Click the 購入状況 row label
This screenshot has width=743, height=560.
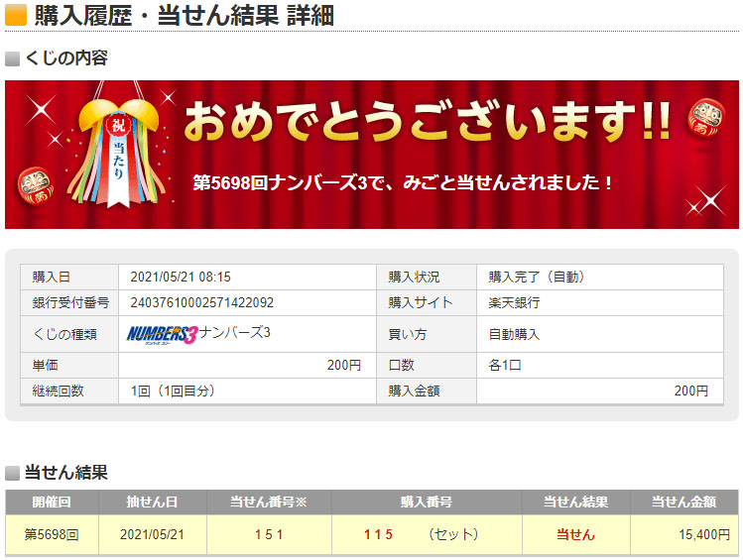coord(414,277)
